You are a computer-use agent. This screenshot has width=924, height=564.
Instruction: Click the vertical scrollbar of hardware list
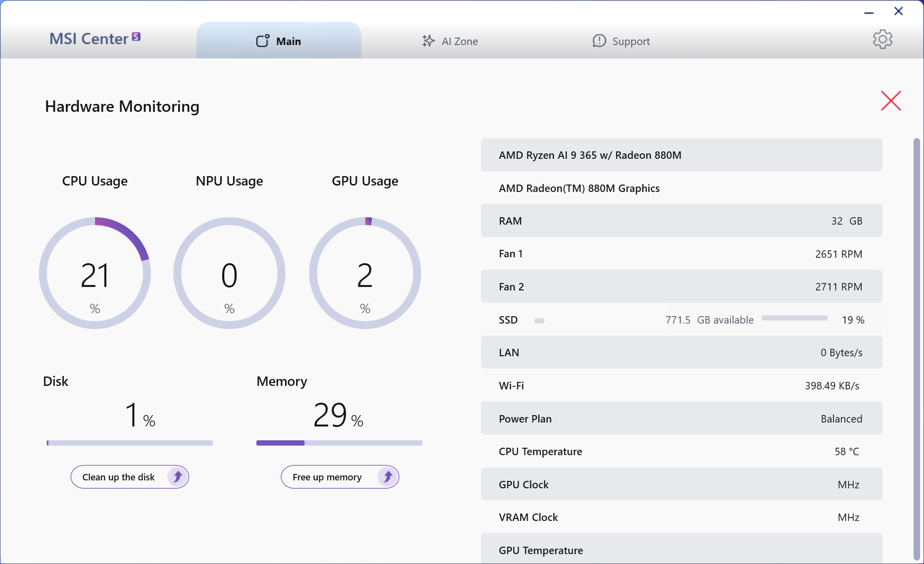coord(916,346)
